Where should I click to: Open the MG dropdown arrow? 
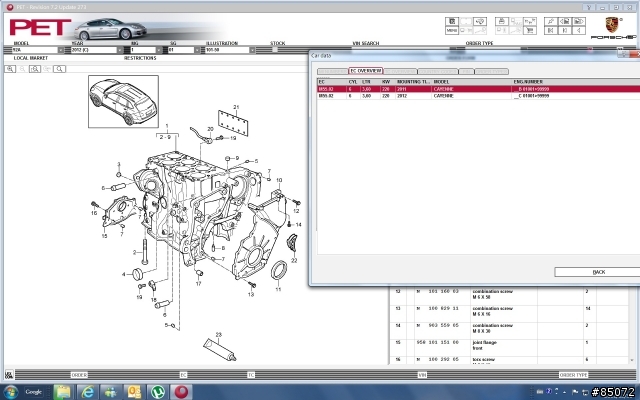click(159, 50)
